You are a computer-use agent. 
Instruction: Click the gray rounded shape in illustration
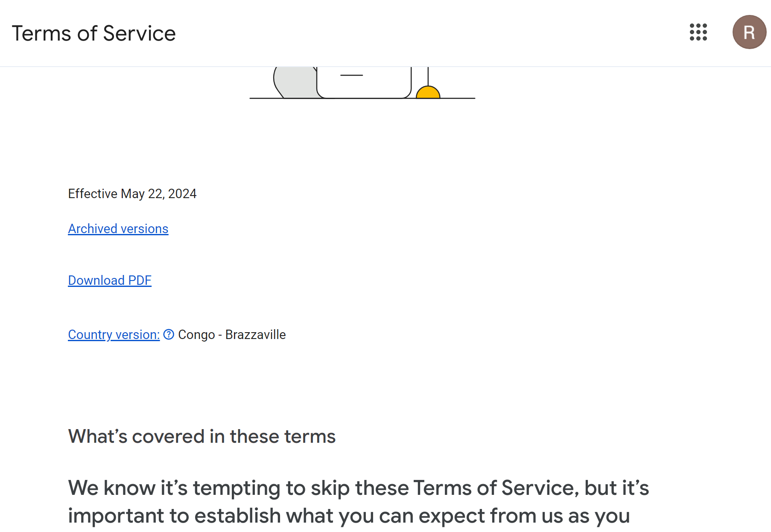pyautogui.click(x=295, y=83)
